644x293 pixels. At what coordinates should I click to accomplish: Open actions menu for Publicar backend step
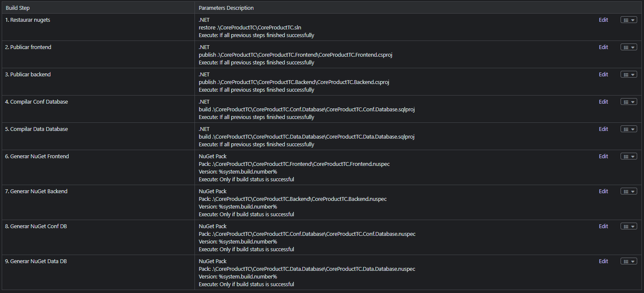629,75
